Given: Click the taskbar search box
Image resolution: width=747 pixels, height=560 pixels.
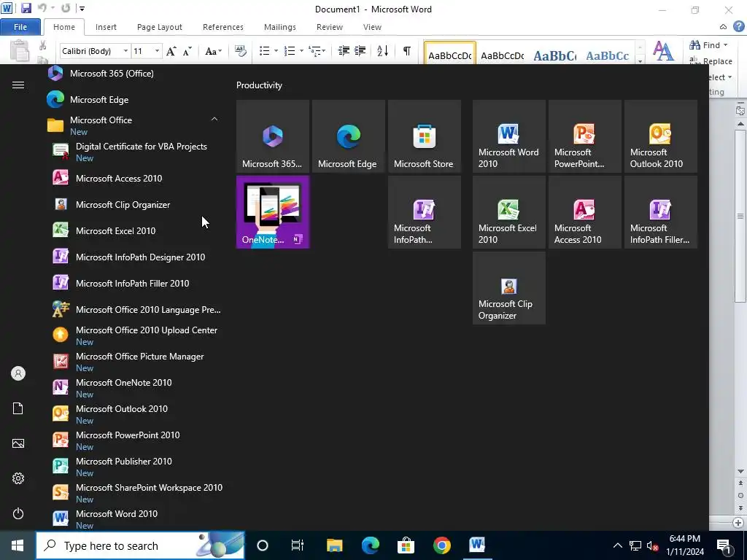Looking at the screenshot, I should point(140,545).
